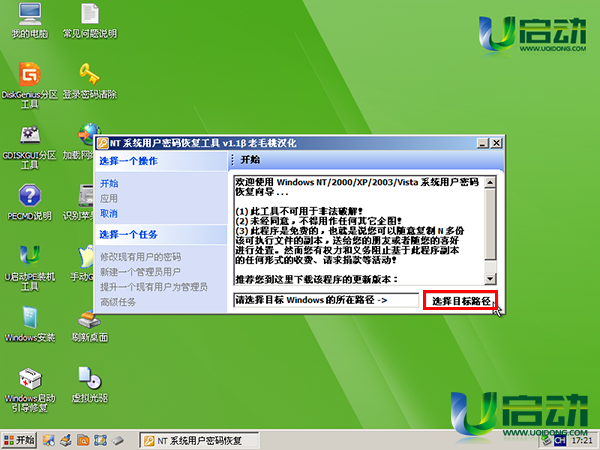Screen dimensions: 600x450
Task: Launch the U启动PE装机工具 icon
Action: click(x=30, y=268)
